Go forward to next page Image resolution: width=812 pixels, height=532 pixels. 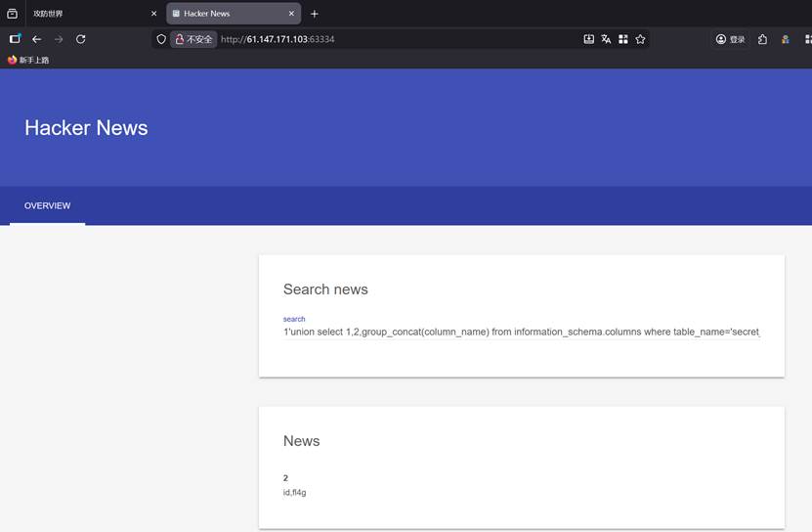click(59, 39)
